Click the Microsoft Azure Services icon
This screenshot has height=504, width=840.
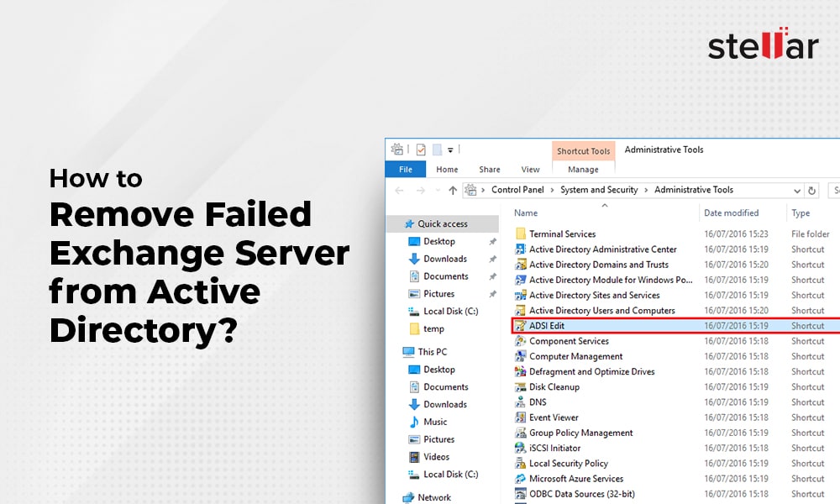coord(520,479)
